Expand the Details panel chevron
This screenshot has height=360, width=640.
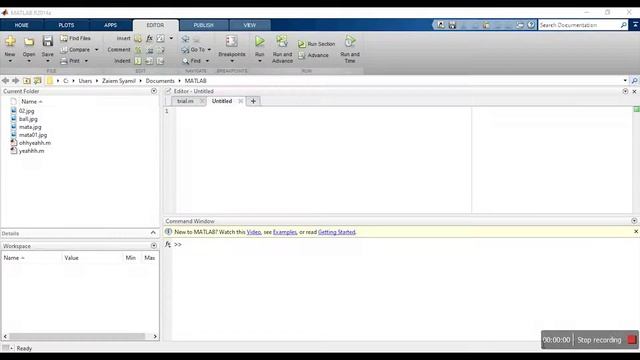click(153, 233)
